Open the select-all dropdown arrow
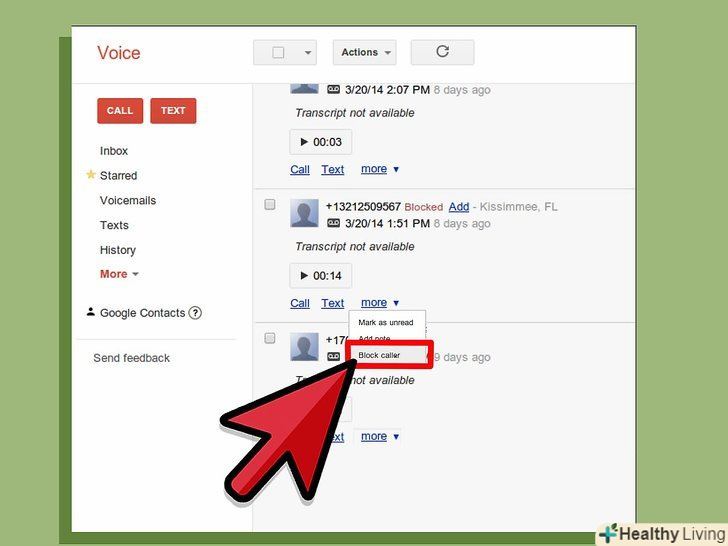 click(307, 52)
